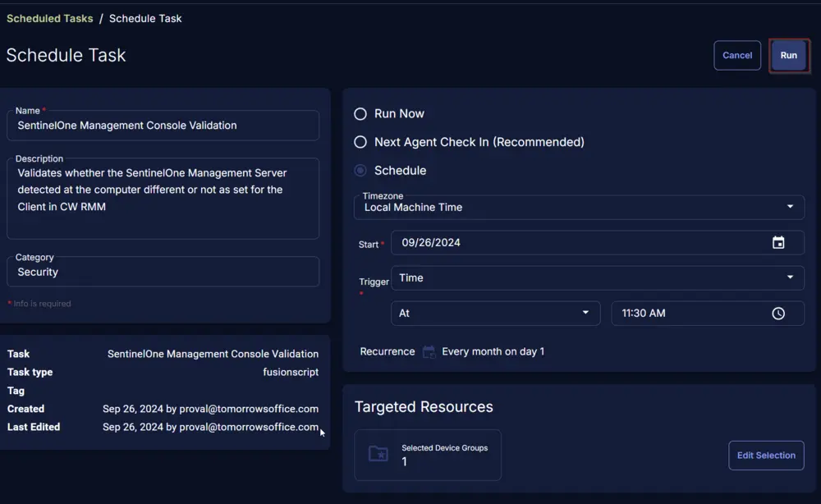
Task: Click the Every month on day 1 text
Action: 493,351
